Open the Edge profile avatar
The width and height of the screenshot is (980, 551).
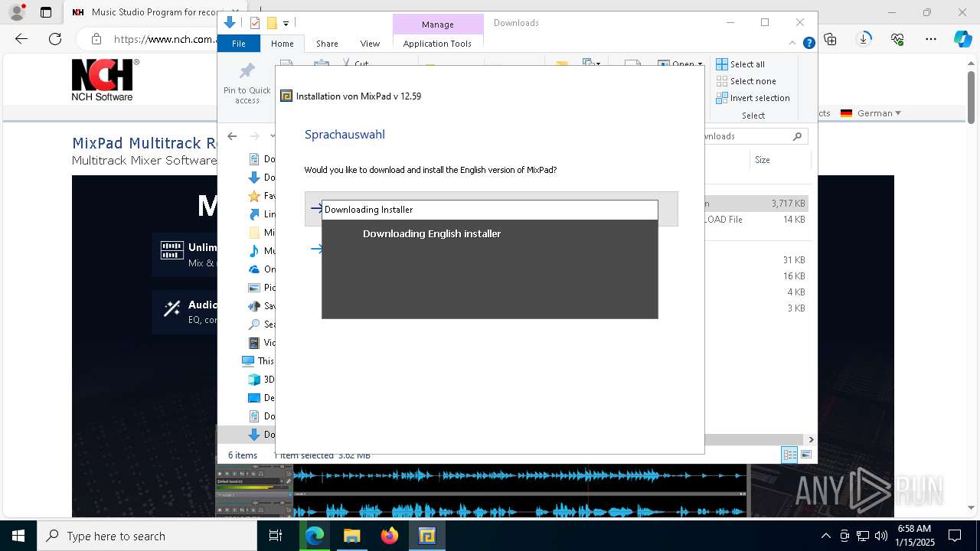point(16,12)
